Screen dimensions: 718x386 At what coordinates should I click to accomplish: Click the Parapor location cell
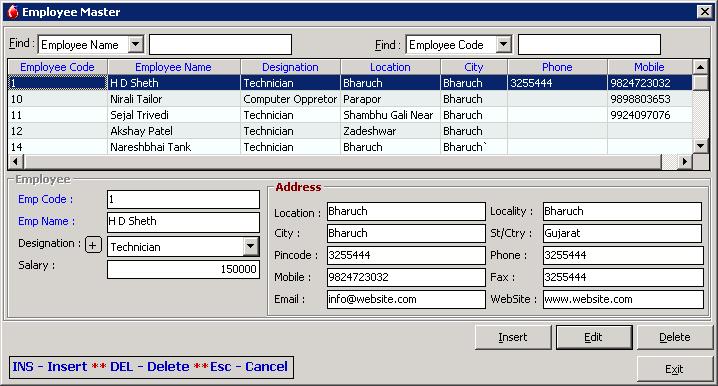click(390, 99)
